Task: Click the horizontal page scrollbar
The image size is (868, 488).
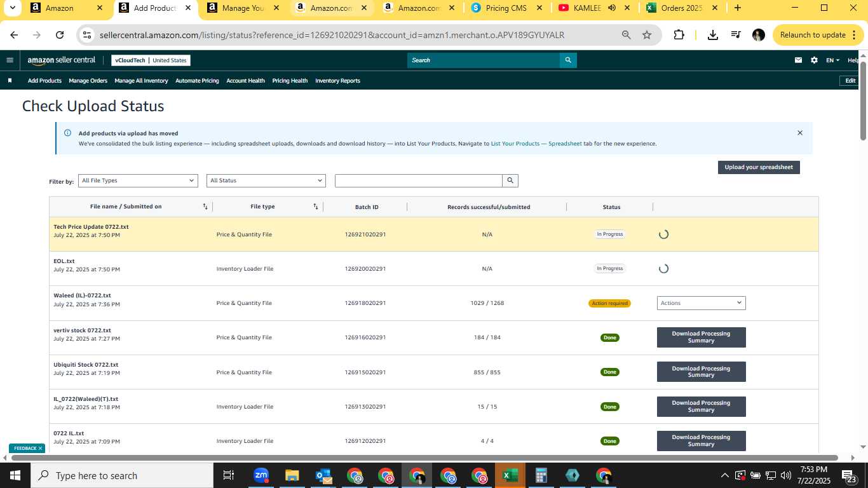Action: click(x=424, y=457)
